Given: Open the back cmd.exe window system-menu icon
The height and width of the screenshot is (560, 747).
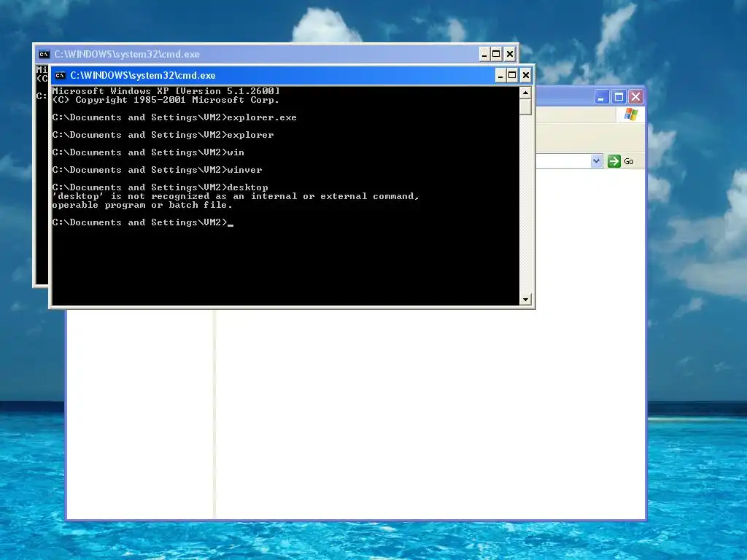Looking at the screenshot, I should [44, 54].
